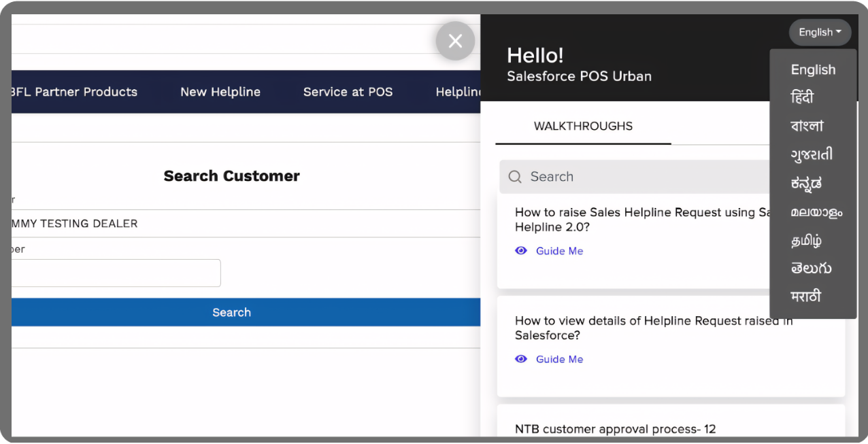Screen dimensions: 868x444
Task: Select বাংলা language option
Action: [x=807, y=126]
